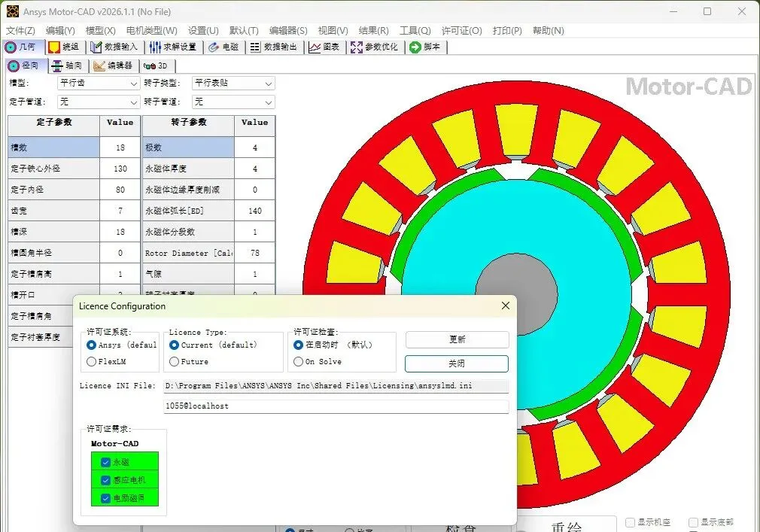Open the 结果(R) menu
Image resolution: width=760 pixels, height=532 pixels.
[374, 31]
